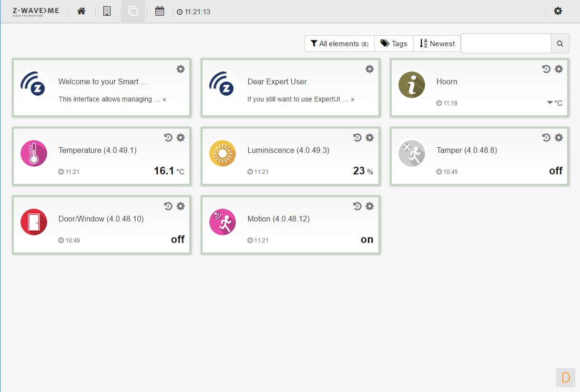Image resolution: width=580 pixels, height=392 pixels.
Task: Go to the Home dashboard tab
Action: coord(81,11)
